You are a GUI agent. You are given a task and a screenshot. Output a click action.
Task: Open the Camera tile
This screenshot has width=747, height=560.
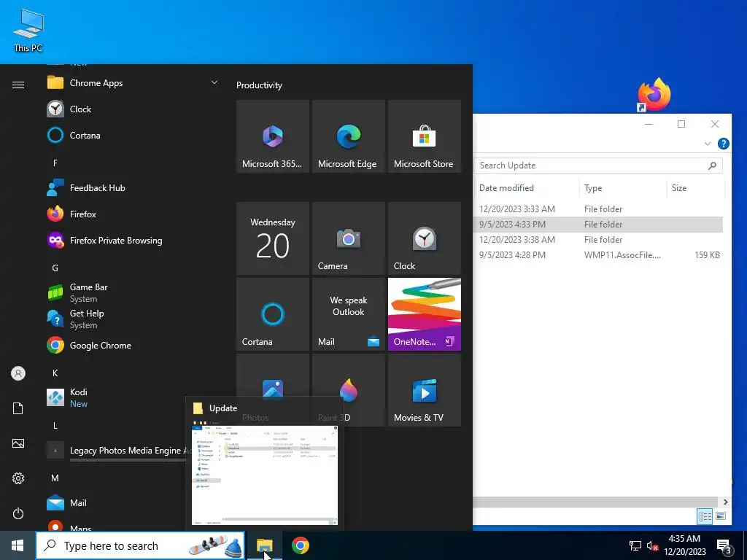(x=348, y=238)
